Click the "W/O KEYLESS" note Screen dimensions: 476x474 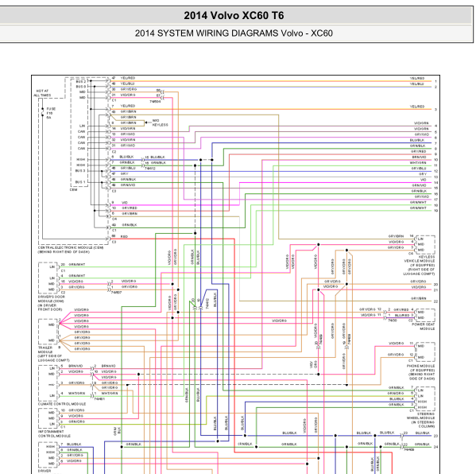[x=160, y=122]
